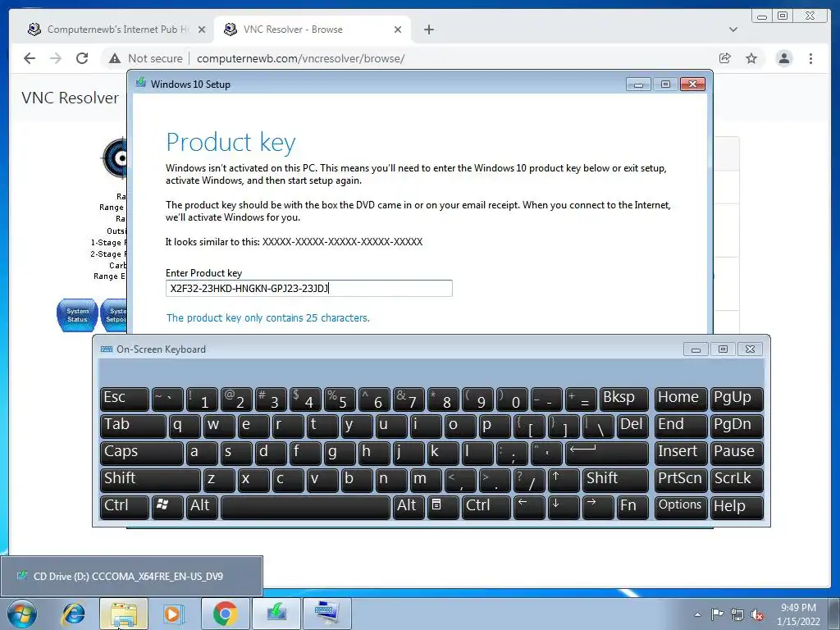Toggle the left Shift key on keyboard
Viewport: 840px width, 630px height.
[150, 479]
